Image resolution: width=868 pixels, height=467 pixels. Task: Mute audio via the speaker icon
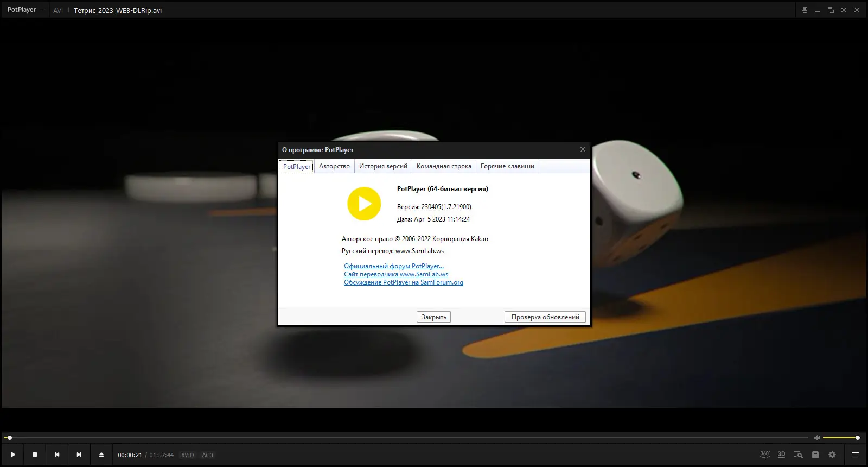(816, 438)
